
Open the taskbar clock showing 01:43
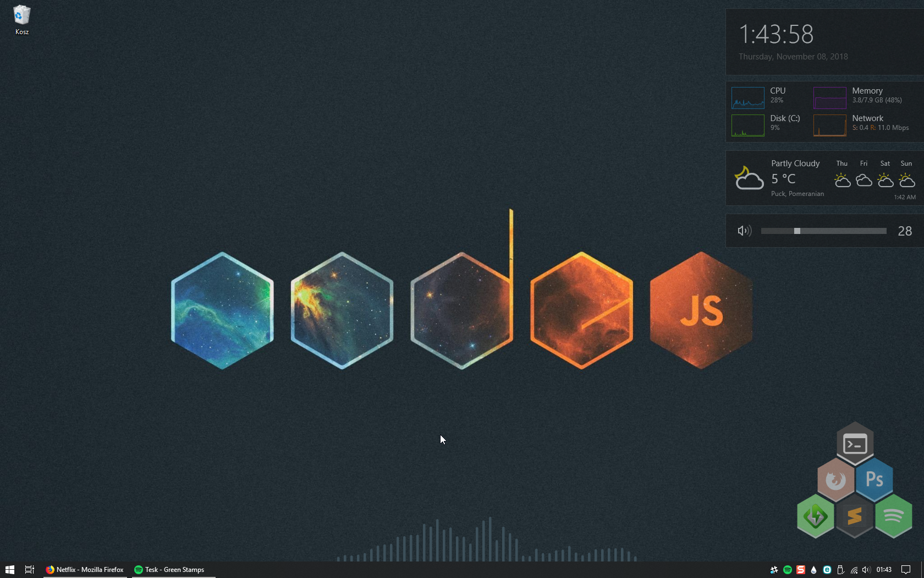pyautogui.click(x=884, y=570)
